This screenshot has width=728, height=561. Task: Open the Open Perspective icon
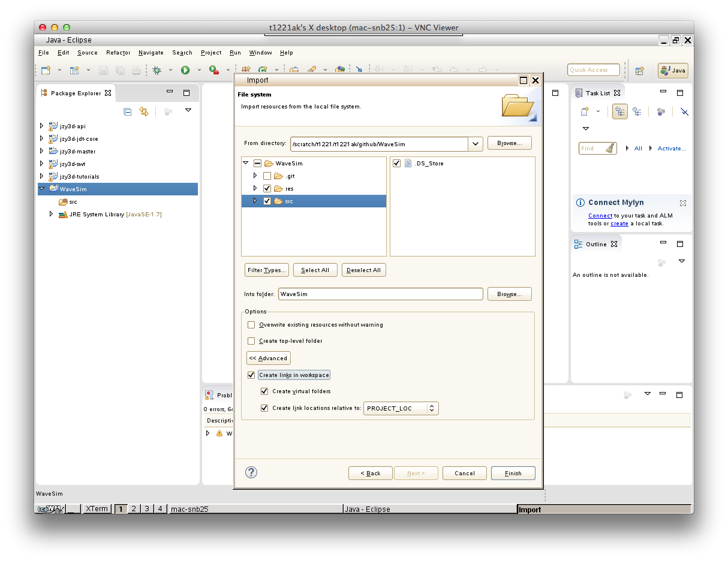point(640,70)
